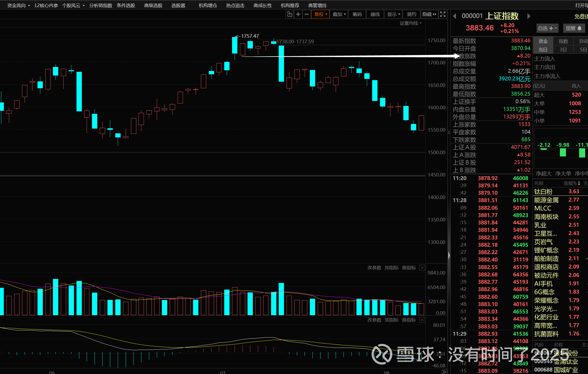The image size is (588, 374).
Task: Click 钛白粉 sector in ranking list
Action: tap(543, 191)
